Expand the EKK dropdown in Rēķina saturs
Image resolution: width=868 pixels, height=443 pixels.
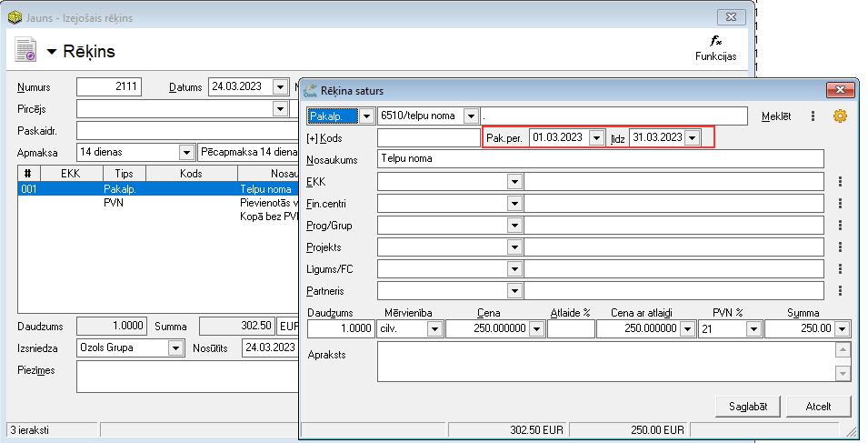click(x=514, y=182)
